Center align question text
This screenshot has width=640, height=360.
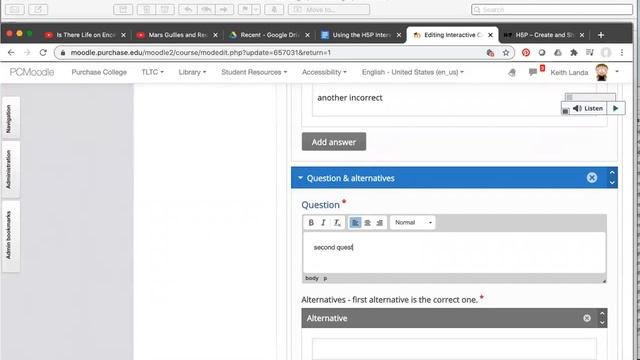367,222
